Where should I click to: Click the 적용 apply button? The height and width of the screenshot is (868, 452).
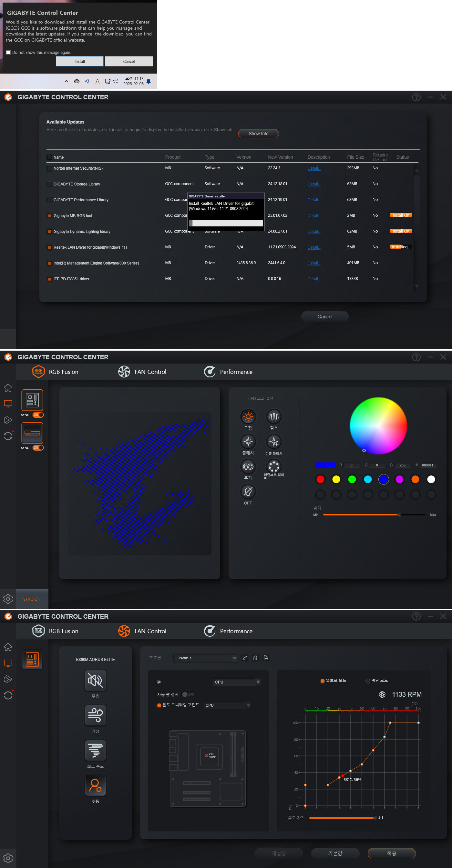coord(392,853)
